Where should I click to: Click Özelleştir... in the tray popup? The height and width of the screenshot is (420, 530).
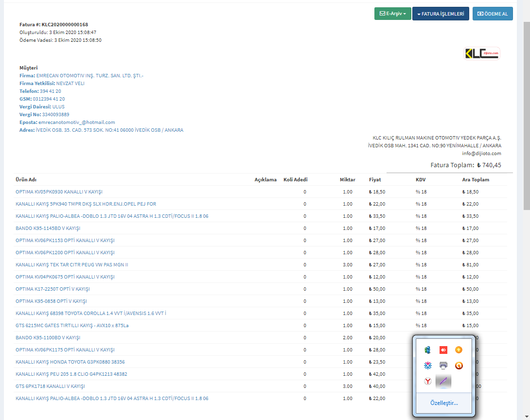(443, 403)
